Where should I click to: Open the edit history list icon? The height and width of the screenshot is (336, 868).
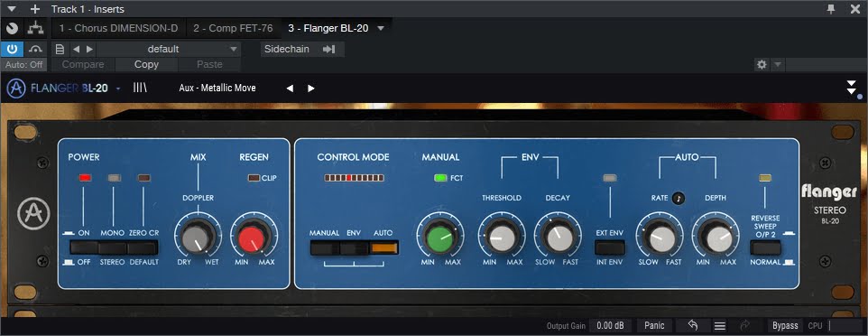pyautogui.click(x=720, y=325)
